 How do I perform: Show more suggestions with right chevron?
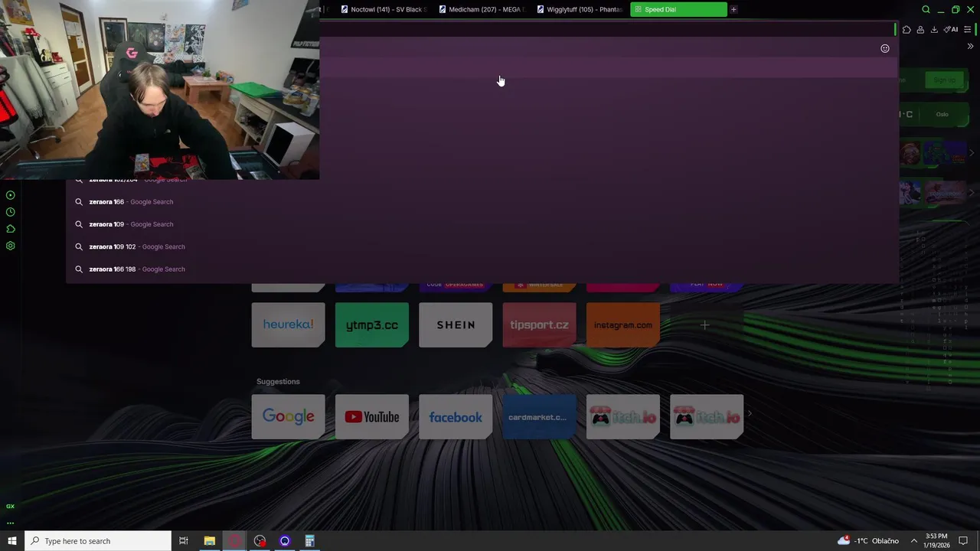[x=750, y=414]
